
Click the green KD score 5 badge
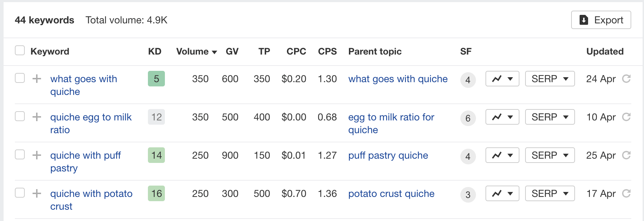(156, 79)
